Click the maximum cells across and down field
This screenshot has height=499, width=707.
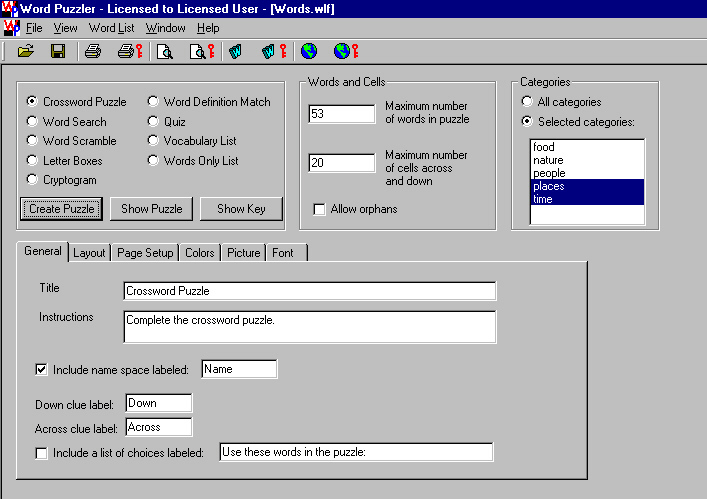342,163
